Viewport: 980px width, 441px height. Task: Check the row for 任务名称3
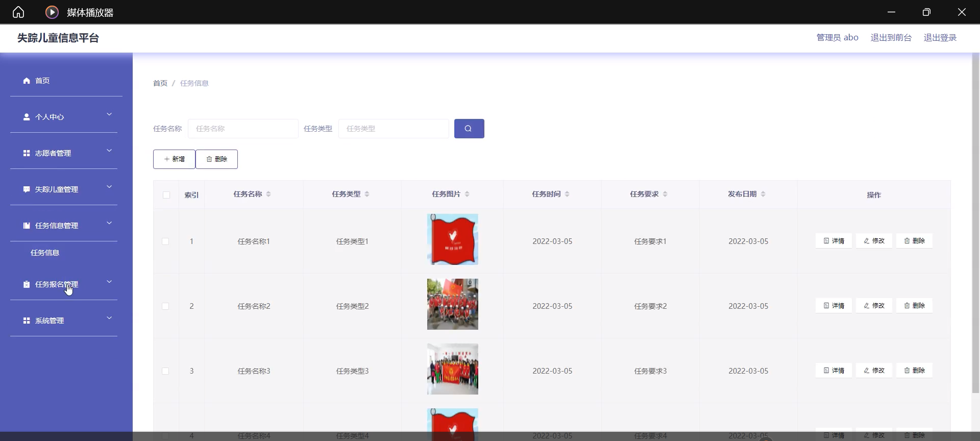[x=165, y=371]
